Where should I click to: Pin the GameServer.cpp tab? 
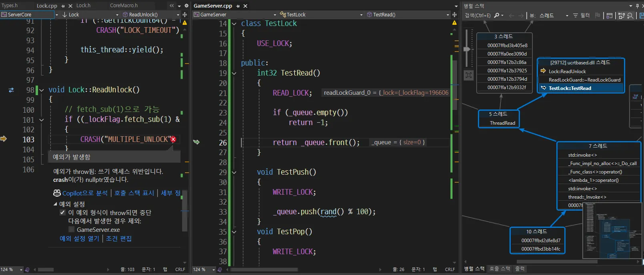(238, 6)
